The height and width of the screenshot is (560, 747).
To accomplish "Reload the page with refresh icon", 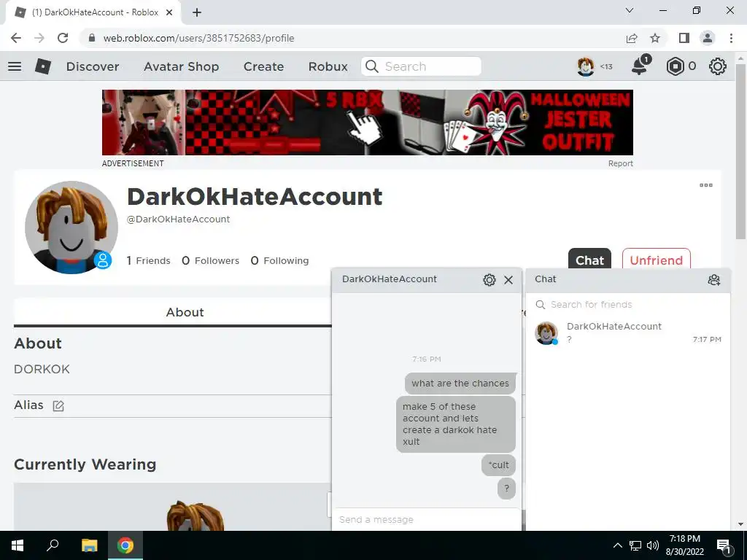I will click(x=63, y=38).
